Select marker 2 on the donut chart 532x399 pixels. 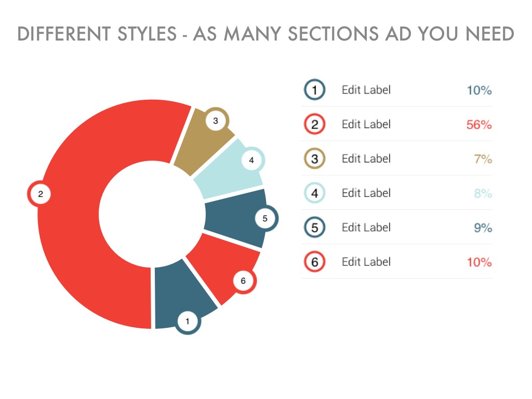tap(40, 194)
